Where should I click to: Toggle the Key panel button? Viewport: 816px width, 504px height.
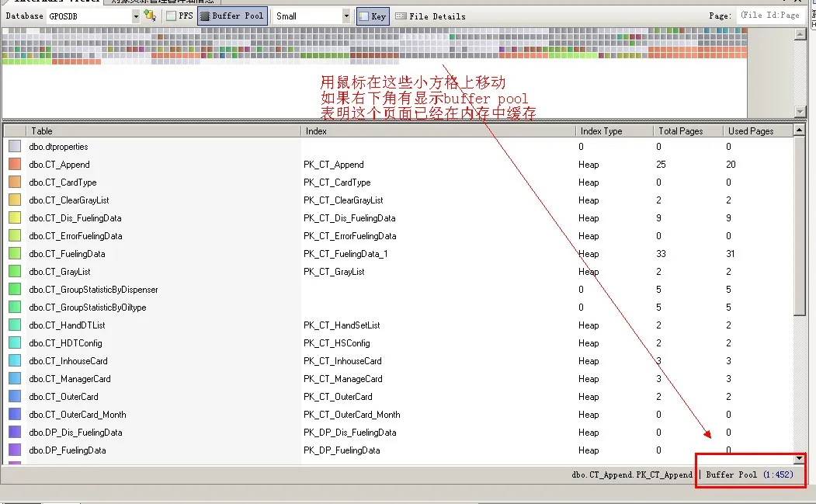373,16
